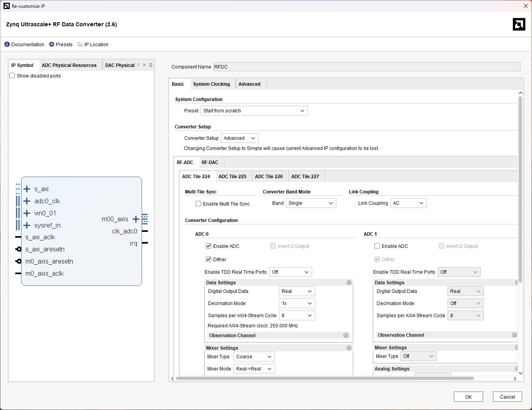
Task: Click the Dither checkbox under ADC 1
Action: click(377, 260)
